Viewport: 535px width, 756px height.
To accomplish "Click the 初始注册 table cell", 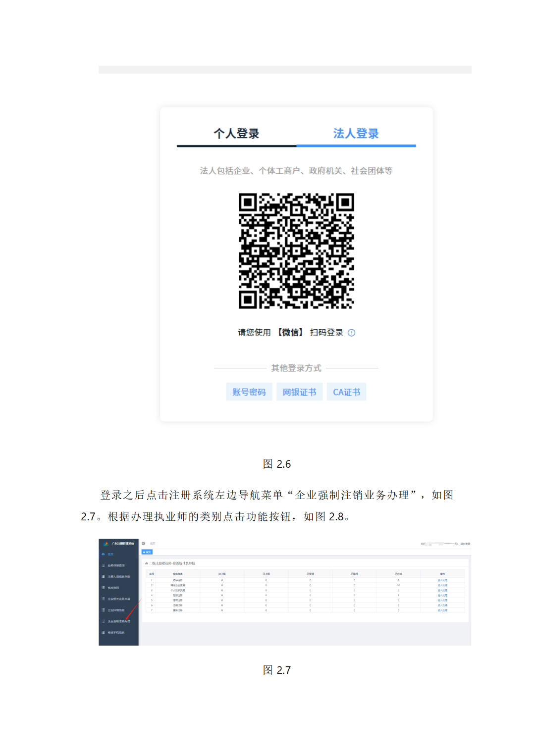I will click(178, 580).
